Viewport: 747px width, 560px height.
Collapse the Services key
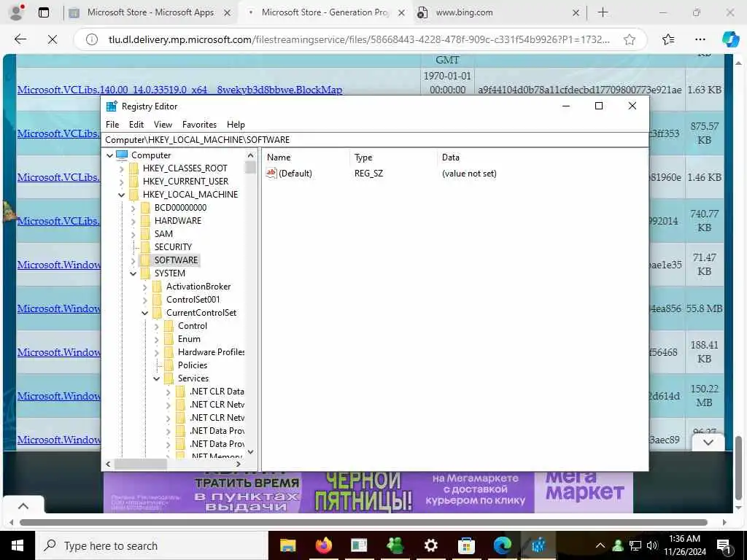coord(156,378)
